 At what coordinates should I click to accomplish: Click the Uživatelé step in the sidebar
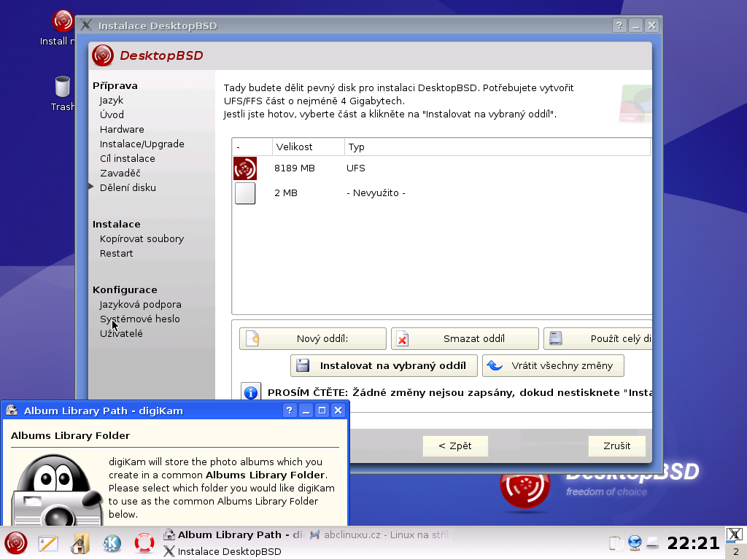(x=121, y=333)
